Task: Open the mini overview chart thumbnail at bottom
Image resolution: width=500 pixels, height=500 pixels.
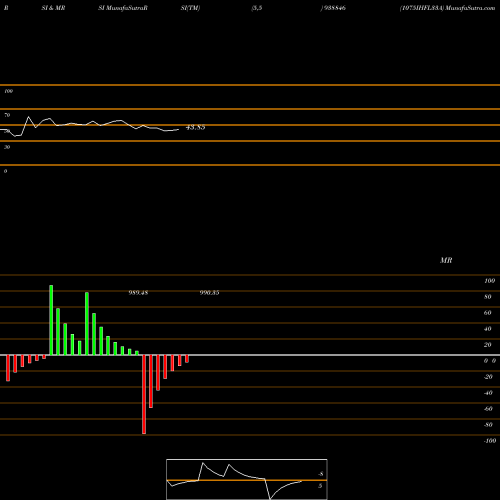Action: [x=247, y=479]
